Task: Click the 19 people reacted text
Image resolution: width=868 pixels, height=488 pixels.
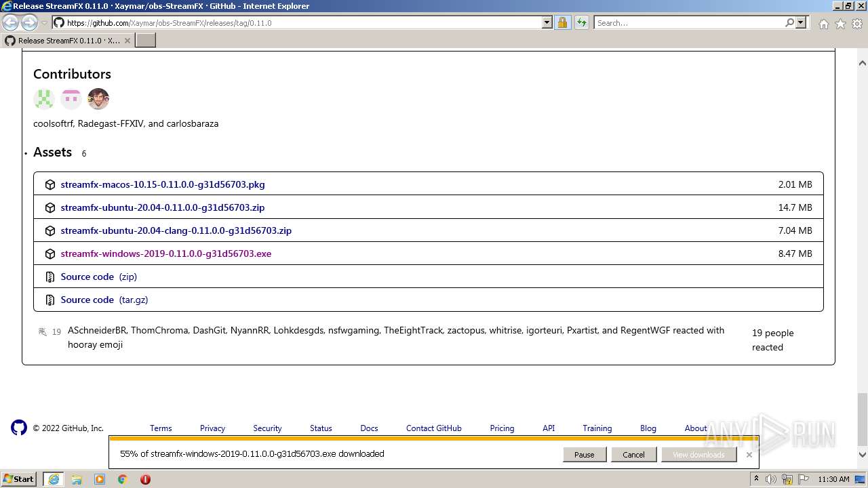Action: [x=772, y=340]
